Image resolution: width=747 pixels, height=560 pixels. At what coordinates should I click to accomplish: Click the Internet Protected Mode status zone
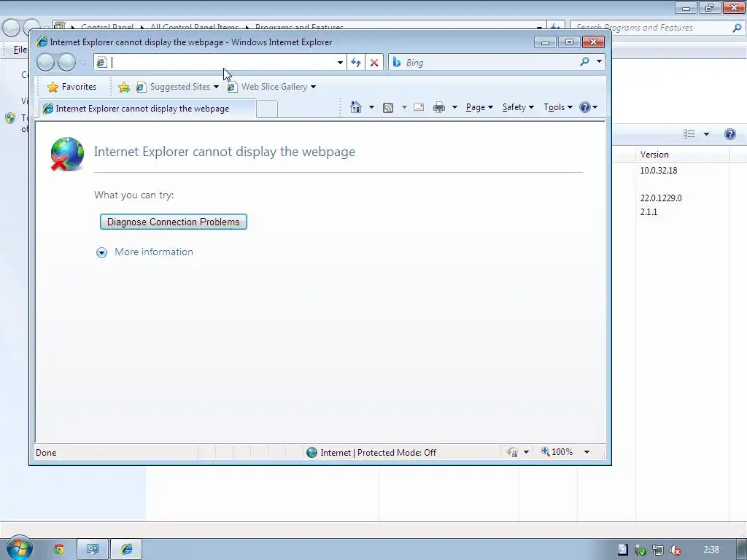(371, 452)
